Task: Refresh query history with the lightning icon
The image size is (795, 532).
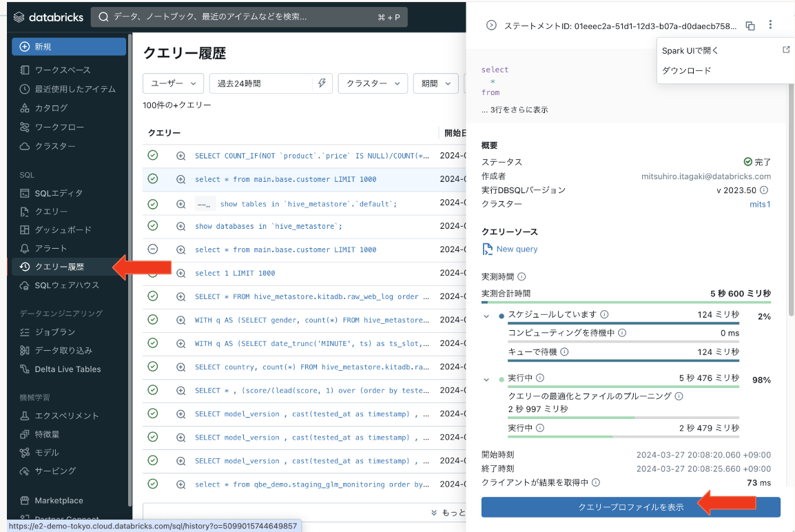Action: pos(322,82)
